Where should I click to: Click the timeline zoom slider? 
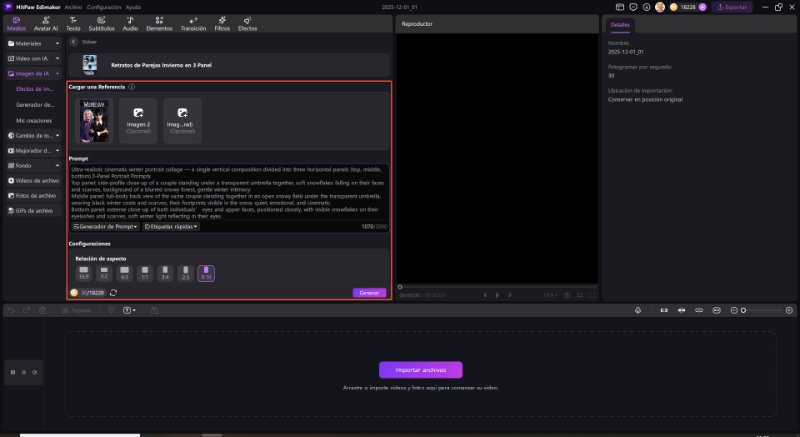coord(761,310)
